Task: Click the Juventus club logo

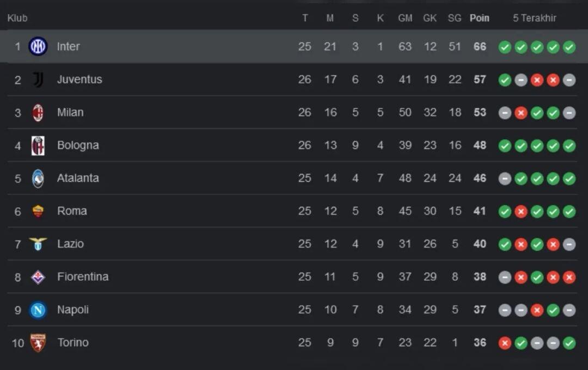Action: pyautogui.click(x=38, y=79)
